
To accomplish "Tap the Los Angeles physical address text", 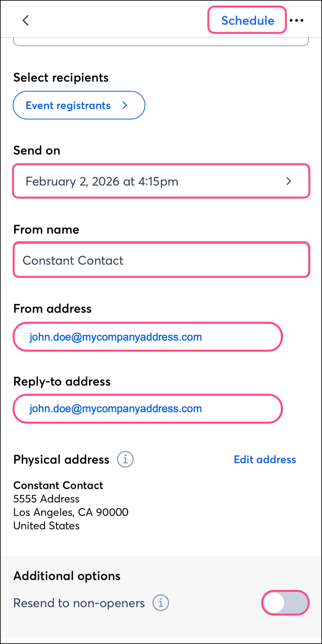I will point(71,512).
